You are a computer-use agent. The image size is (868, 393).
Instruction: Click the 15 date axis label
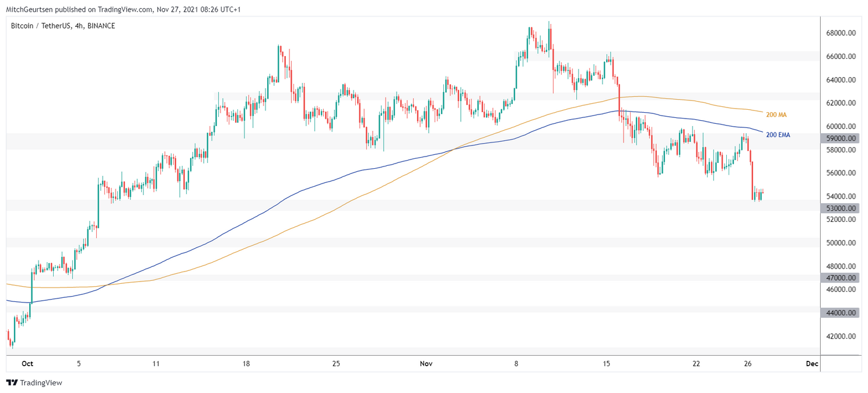(x=607, y=364)
